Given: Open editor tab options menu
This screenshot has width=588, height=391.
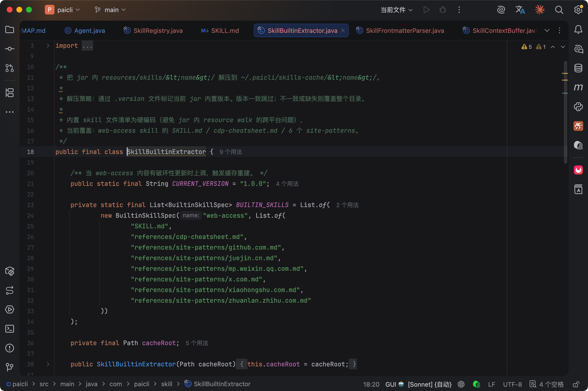Looking at the screenshot, I should [560, 30].
